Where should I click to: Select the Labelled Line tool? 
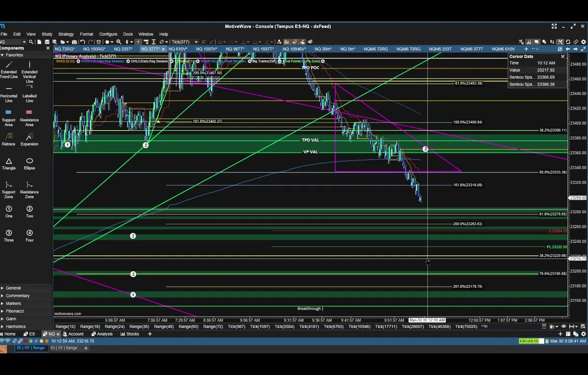coord(29,93)
